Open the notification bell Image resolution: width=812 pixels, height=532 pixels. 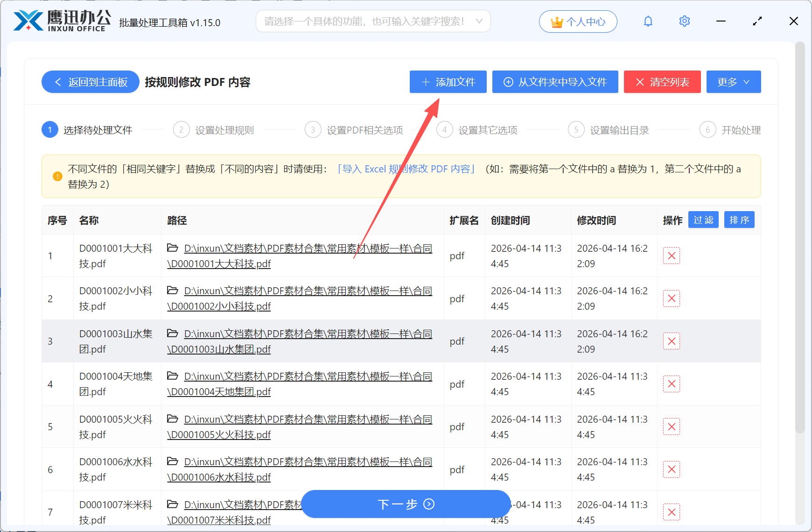(648, 21)
